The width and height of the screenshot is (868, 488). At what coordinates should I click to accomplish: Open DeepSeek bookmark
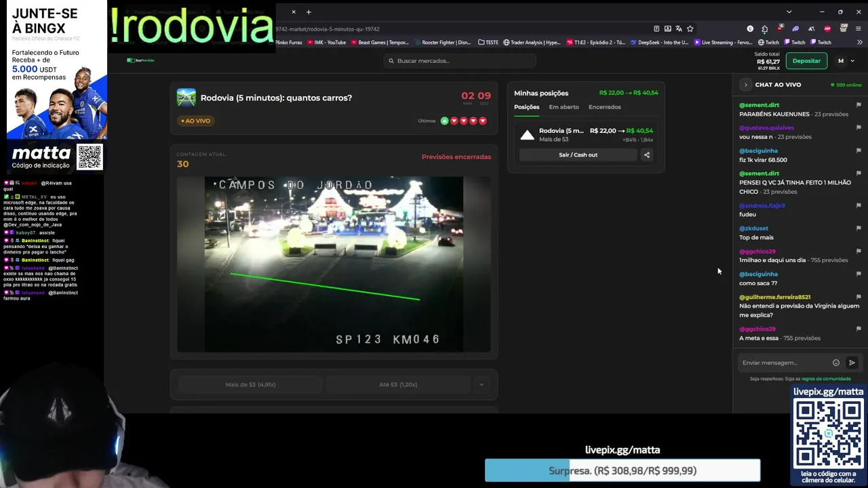[659, 42]
